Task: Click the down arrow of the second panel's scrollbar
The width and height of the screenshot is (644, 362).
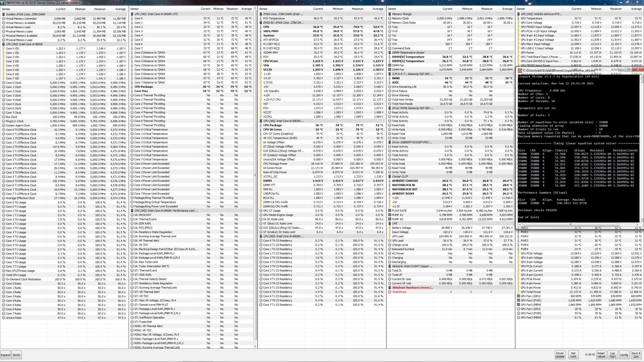Action: click(255, 346)
